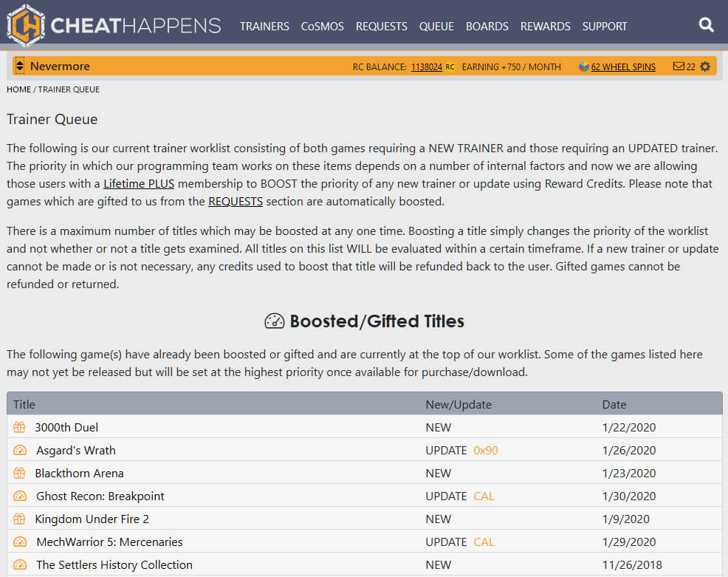Open the REWARDS menu item

point(545,27)
